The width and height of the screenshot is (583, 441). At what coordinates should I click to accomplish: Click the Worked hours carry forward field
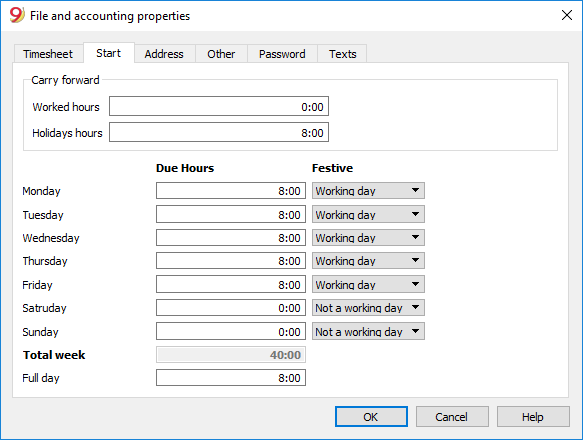pyautogui.click(x=219, y=106)
